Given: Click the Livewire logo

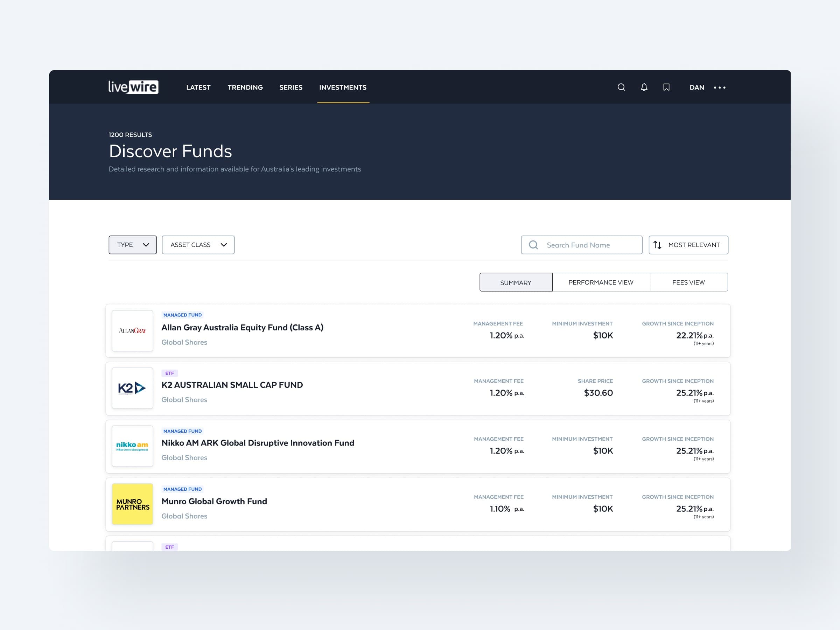Looking at the screenshot, I should (x=133, y=87).
